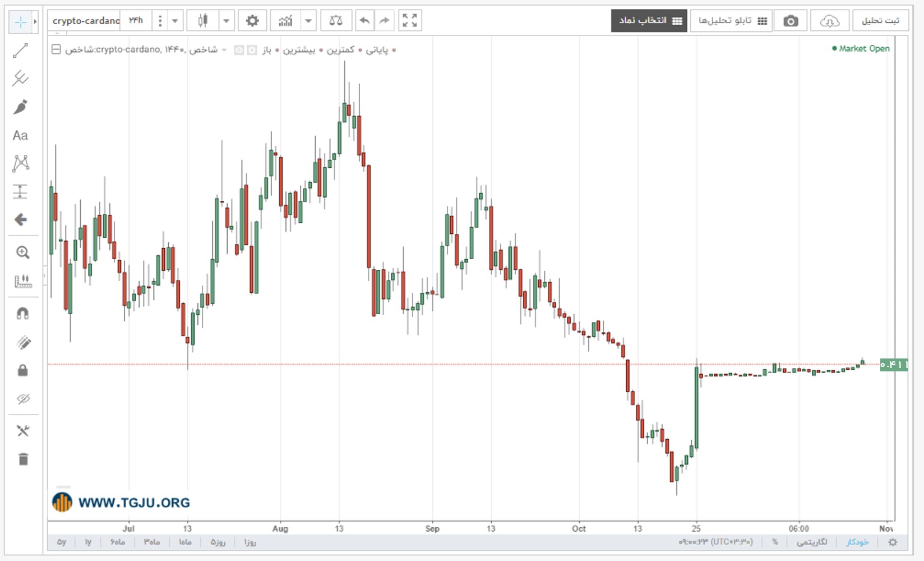This screenshot has width=924, height=561.
Task: Select the ۶ماه time range
Action: (x=118, y=542)
